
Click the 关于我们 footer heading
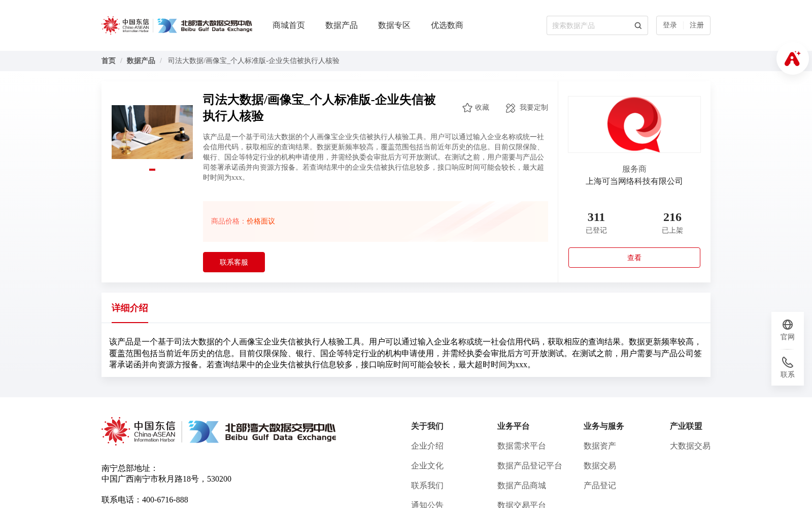click(x=427, y=426)
